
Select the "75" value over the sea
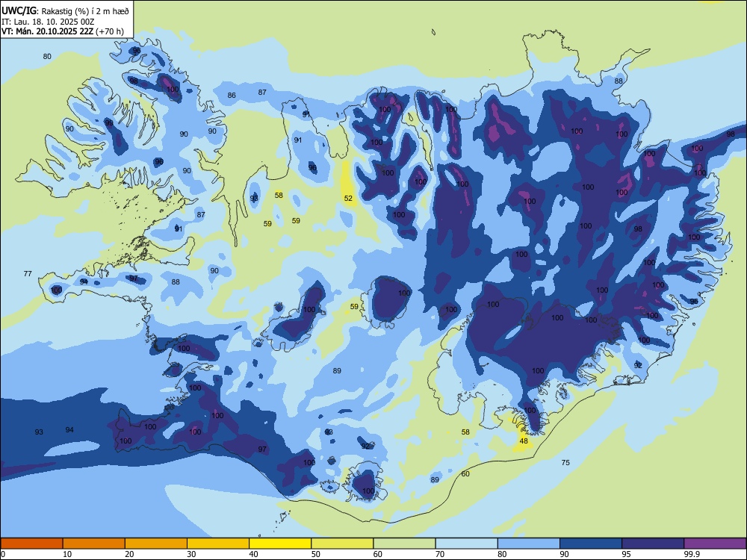565,462
